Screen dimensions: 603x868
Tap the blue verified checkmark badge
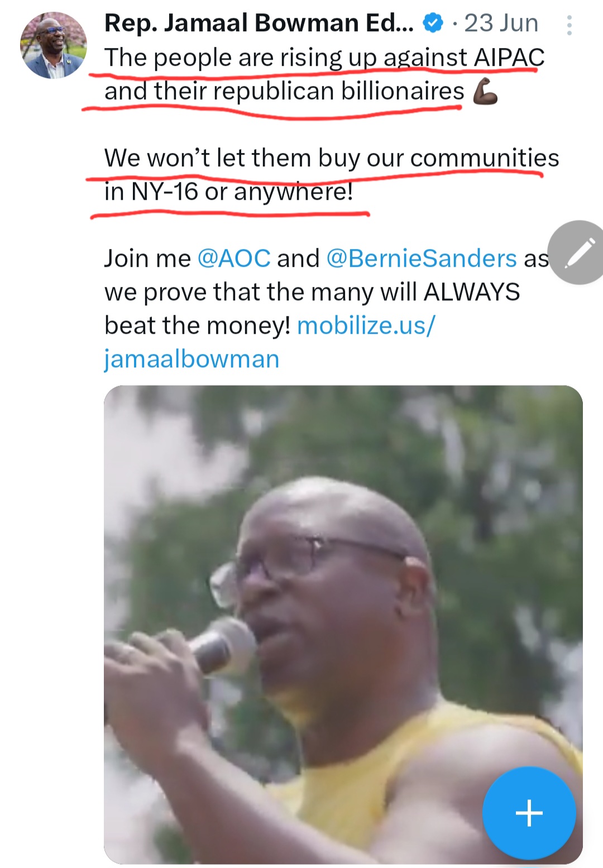(433, 23)
